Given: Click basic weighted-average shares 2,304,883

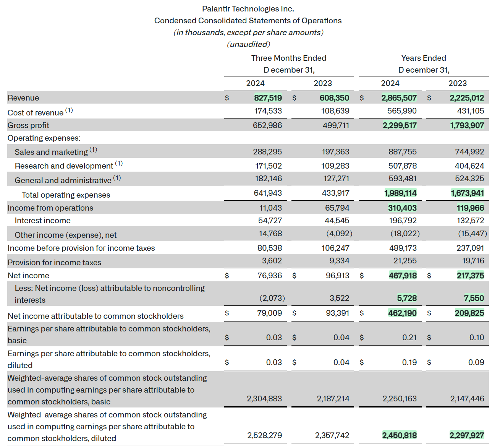Looking at the screenshot, I should click(x=264, y=399).
